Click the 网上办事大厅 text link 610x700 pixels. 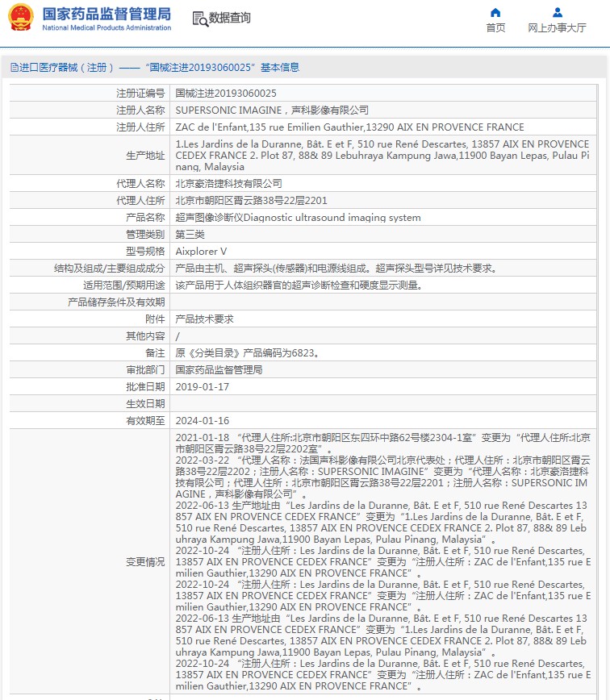(x=558, y=27)
